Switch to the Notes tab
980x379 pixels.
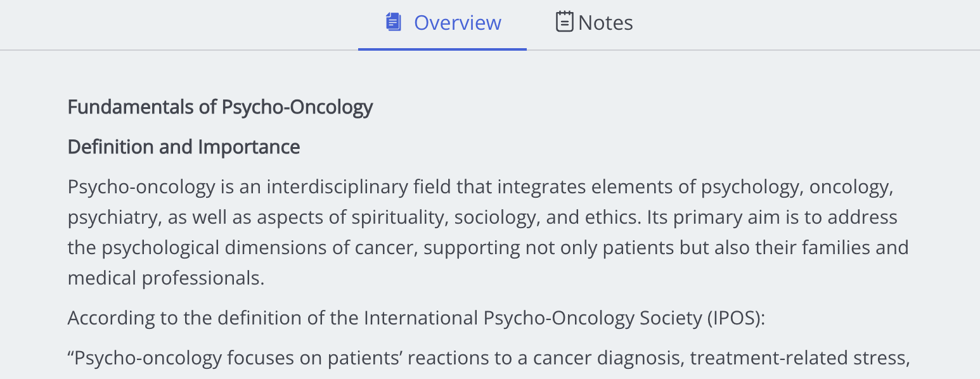593,22
